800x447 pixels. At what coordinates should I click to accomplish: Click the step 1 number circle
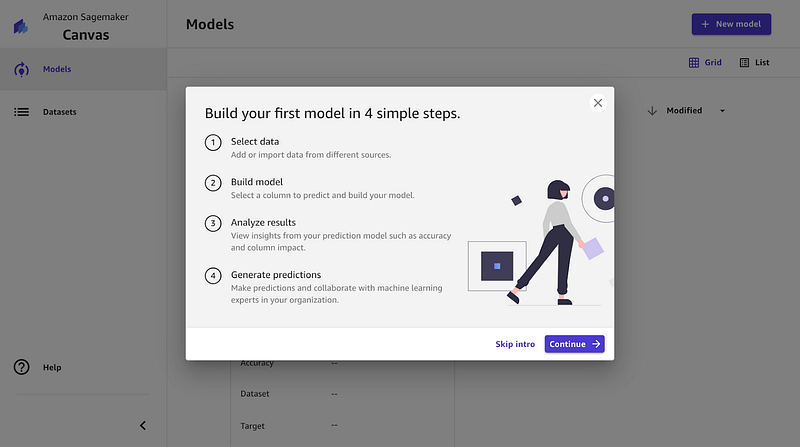(x=213, y=143)
